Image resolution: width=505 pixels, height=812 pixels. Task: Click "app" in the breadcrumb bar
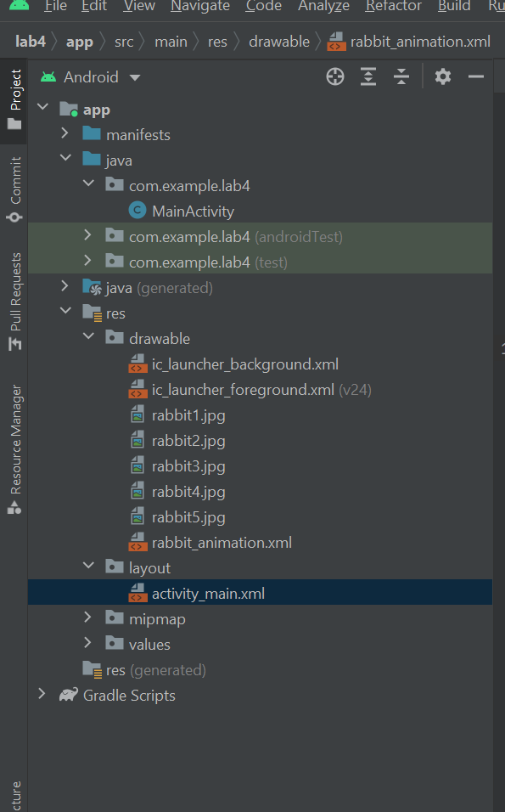click(80, 41)
